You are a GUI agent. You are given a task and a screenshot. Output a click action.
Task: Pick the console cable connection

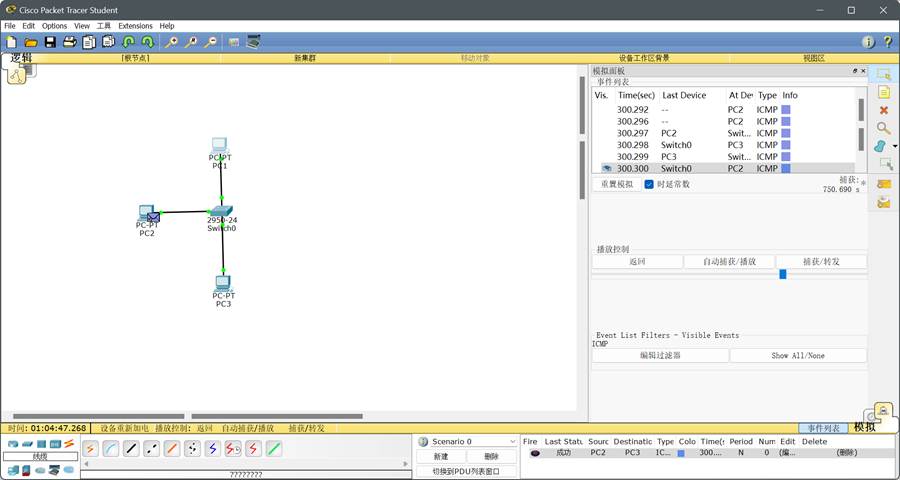coord(111,449)
